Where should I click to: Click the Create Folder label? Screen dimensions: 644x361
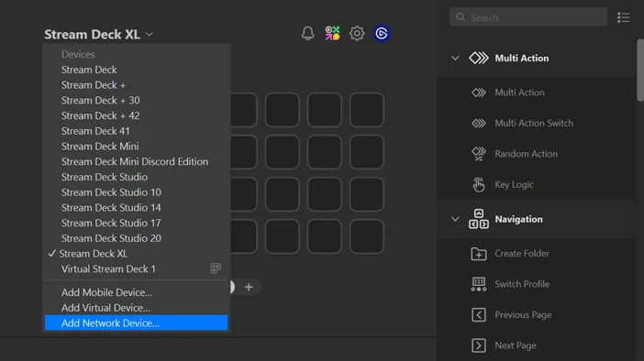522,254
